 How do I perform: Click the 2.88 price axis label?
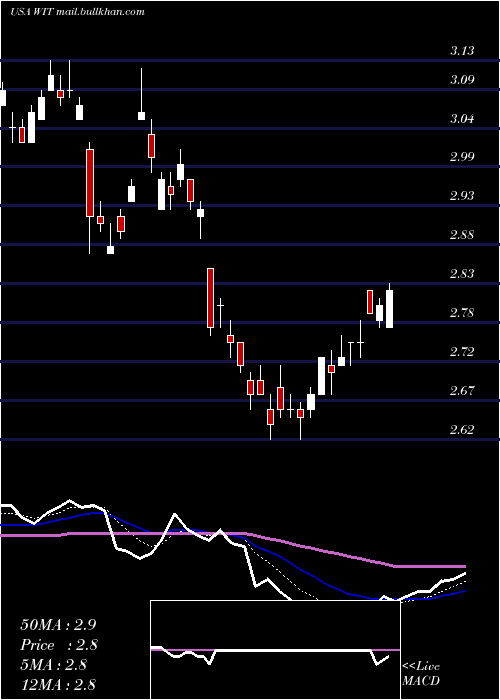click(462, 235)
